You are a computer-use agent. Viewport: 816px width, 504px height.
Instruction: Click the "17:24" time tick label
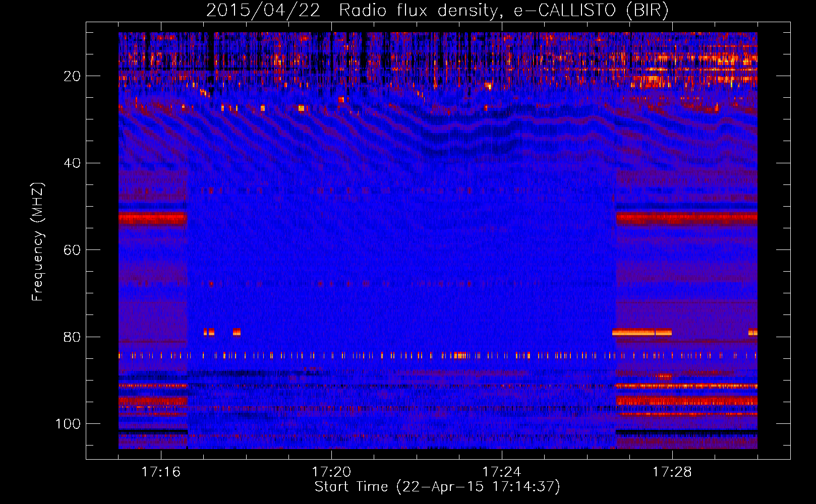[x=502, y=472]
